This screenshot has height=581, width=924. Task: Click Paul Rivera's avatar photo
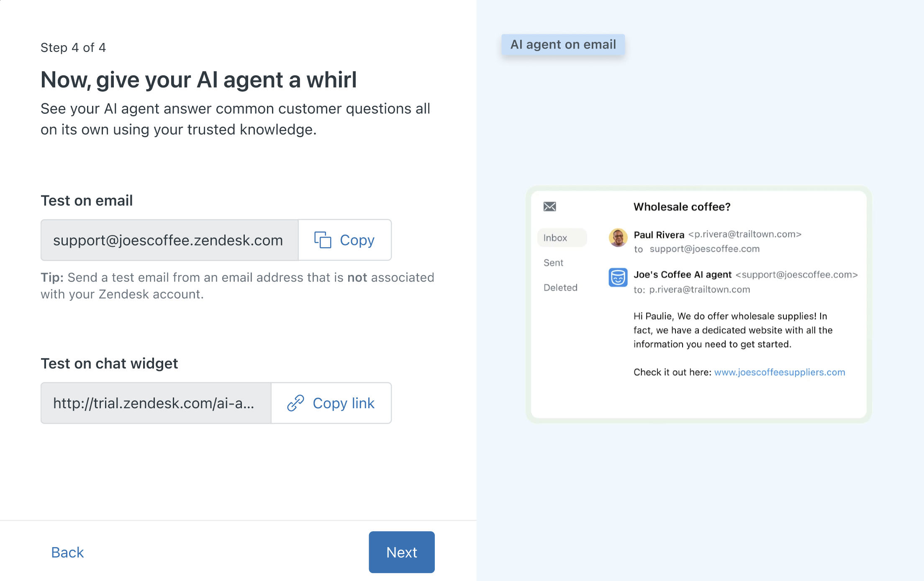tap(618, 238)
